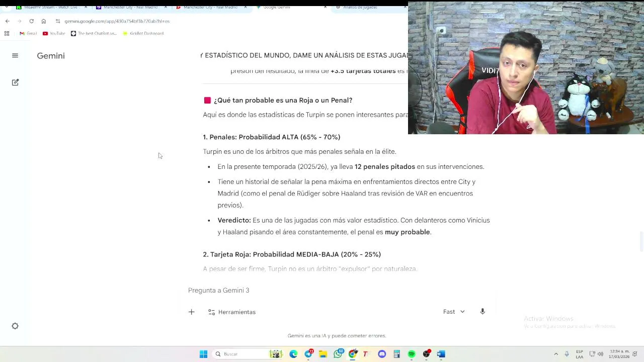Click the tray microphone indicator
Viewport: 644px width, 362px height.
(x=567, y=354)
